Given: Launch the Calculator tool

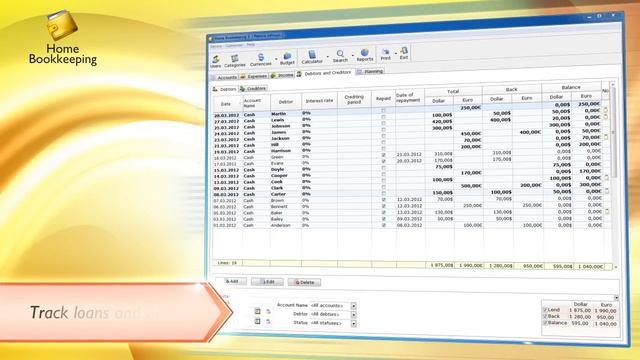Looking at the screenshot, I should coord(312,57).
